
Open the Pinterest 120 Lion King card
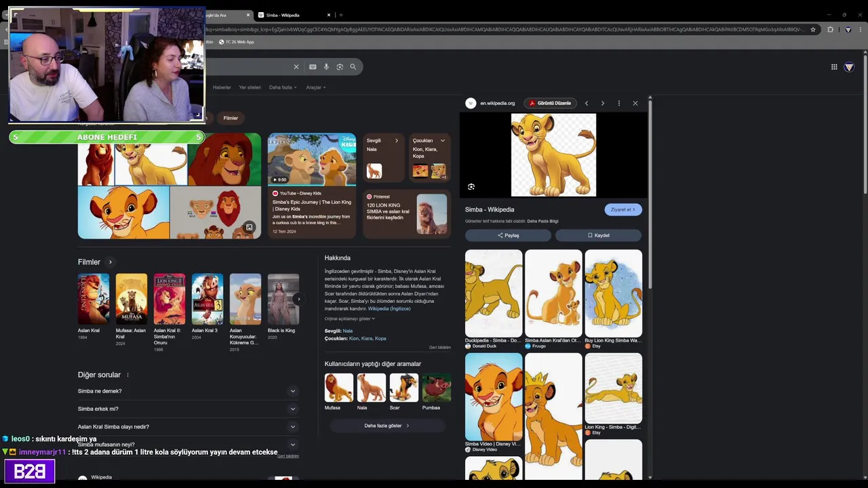point(407,213)
